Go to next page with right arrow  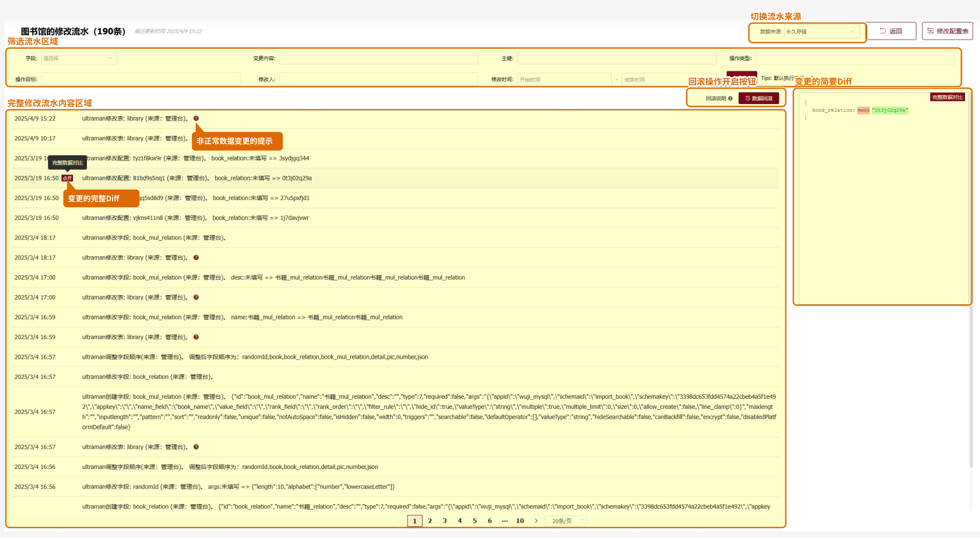[536, 521]
